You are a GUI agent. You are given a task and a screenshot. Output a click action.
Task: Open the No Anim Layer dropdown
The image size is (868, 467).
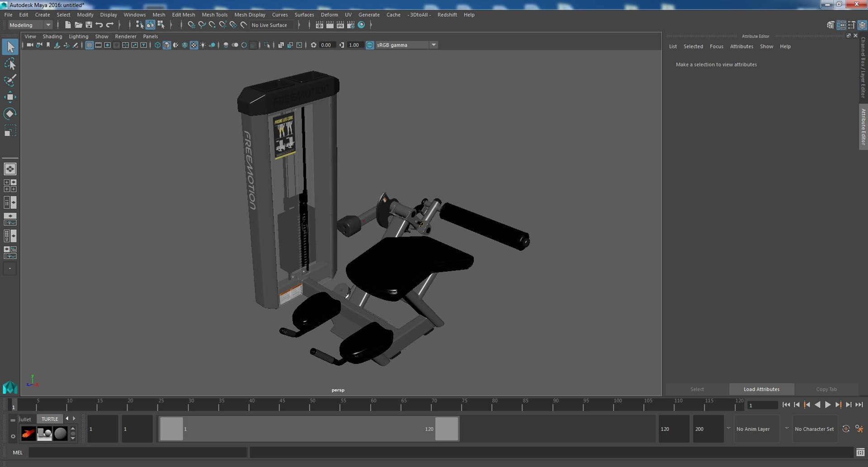click(x=756, y=429)
